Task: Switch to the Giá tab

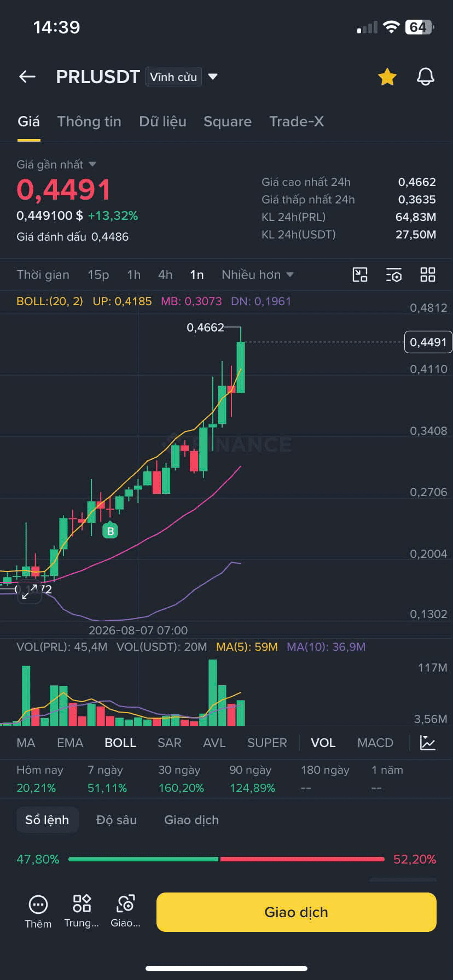Action: [x=28, y=121]
